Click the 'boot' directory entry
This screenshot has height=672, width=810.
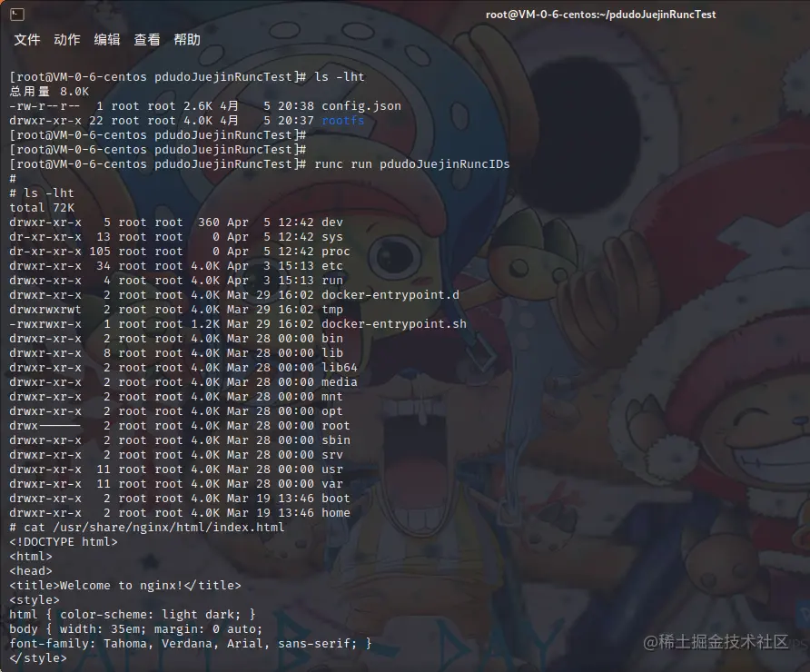coord(336,498)
